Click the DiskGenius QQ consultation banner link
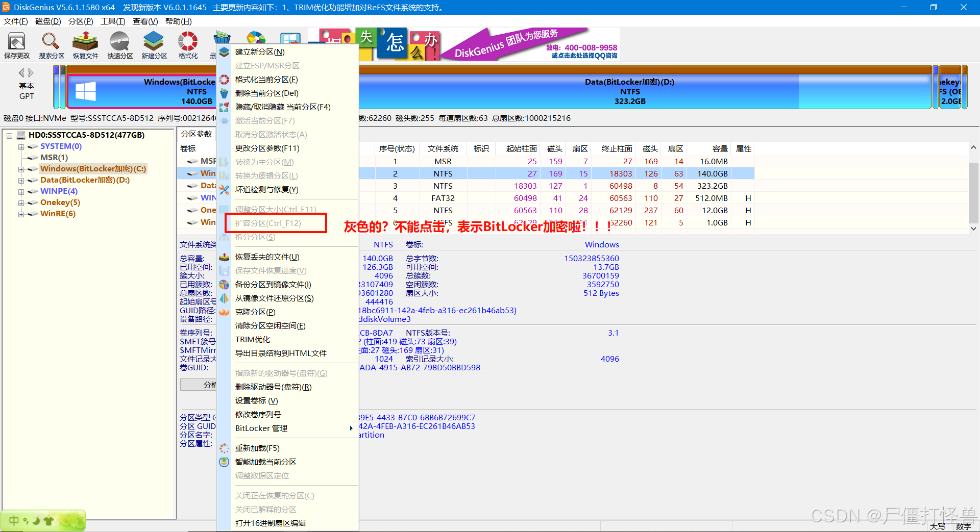Image resolution: width=980 pixels, height=532 pixels. tap(584, 56)
